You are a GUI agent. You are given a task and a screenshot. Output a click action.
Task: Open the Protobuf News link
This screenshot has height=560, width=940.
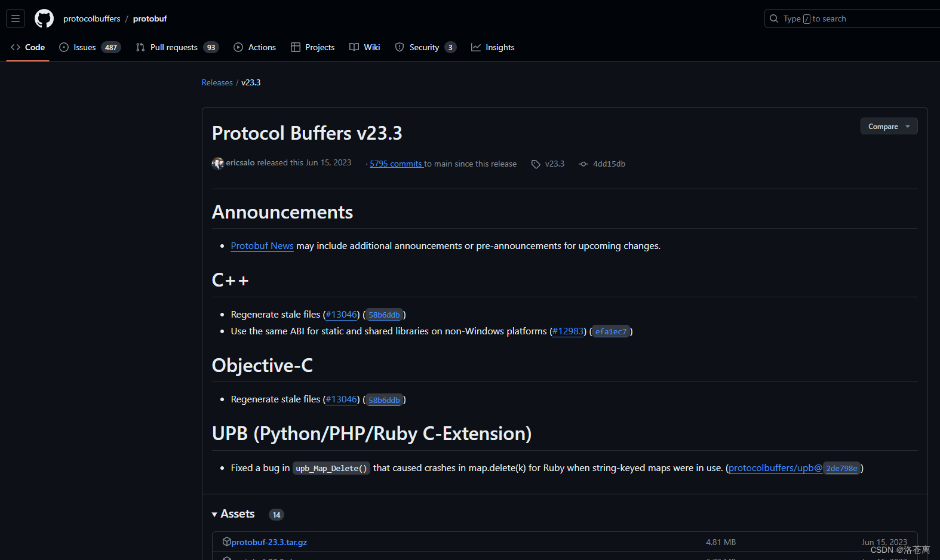[262, 245]
